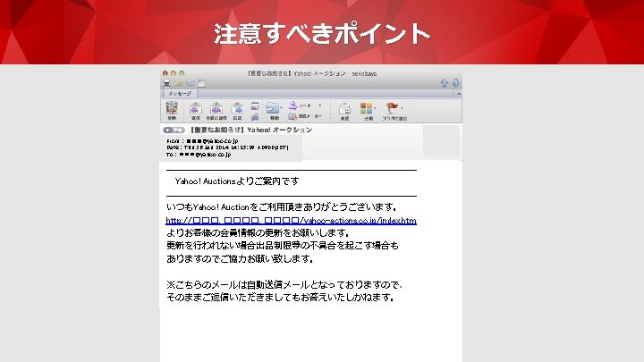Click the notepad icon in the title toolbar
This screenshot has height=362, width=644.
pos(202,83)
